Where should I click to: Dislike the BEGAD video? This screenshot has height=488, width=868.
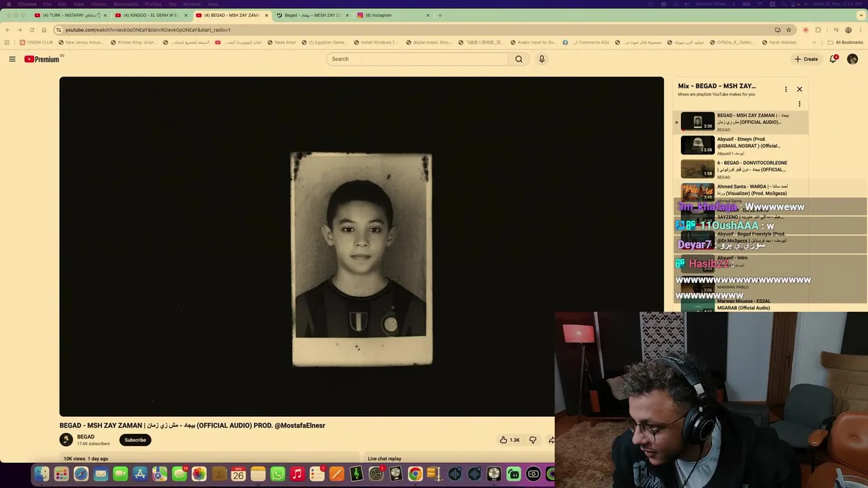(533, 440)
